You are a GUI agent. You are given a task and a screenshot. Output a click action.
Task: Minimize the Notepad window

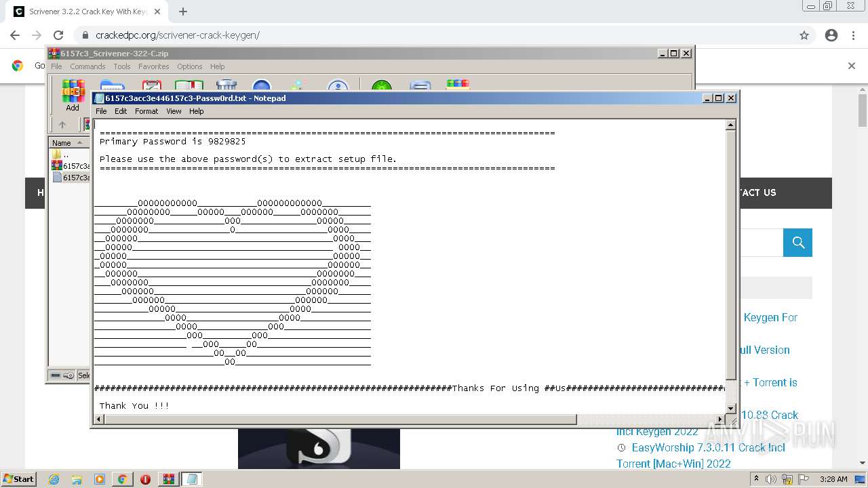[707, 98]
